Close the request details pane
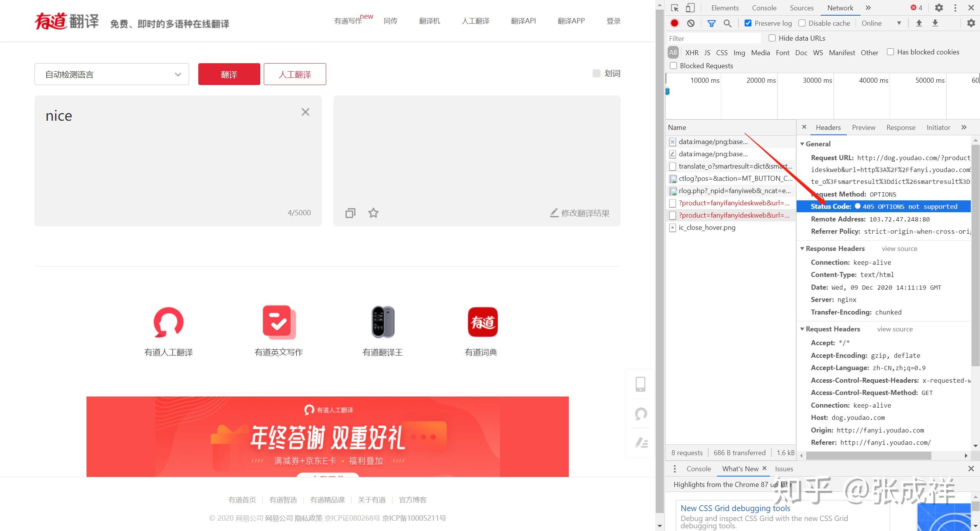The image size is (980, 531). click(804, 127)
